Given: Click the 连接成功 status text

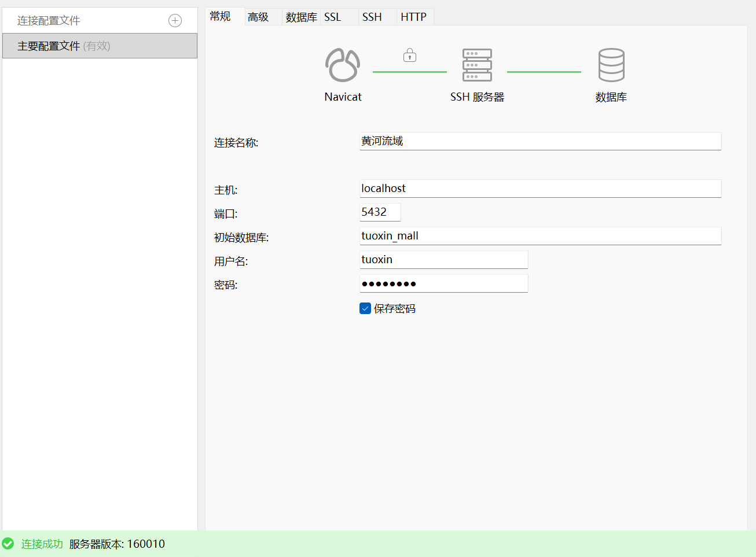Looking at the screenshot, I should (x=42, y=544).
